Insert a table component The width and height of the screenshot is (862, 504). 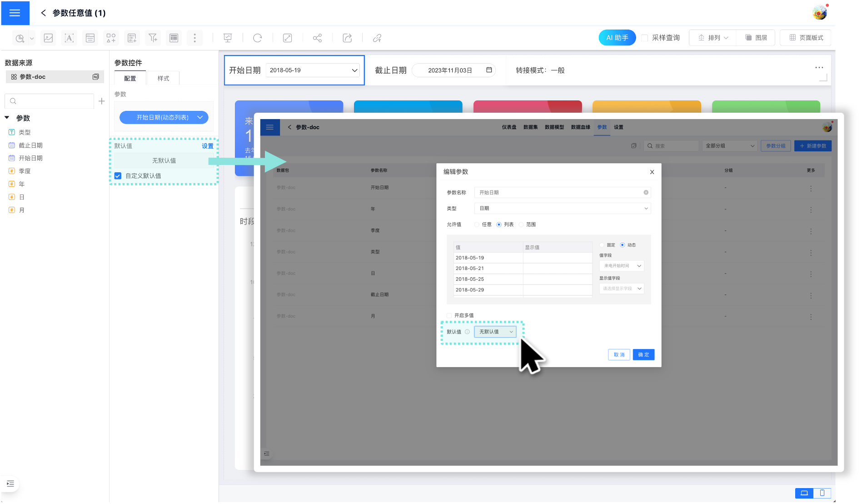coord(174,38)
